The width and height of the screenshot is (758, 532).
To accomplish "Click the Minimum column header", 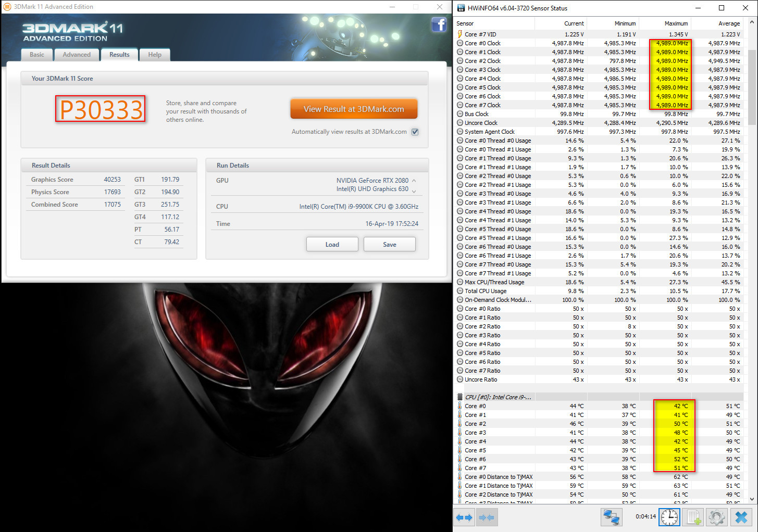I will (613, 23).
